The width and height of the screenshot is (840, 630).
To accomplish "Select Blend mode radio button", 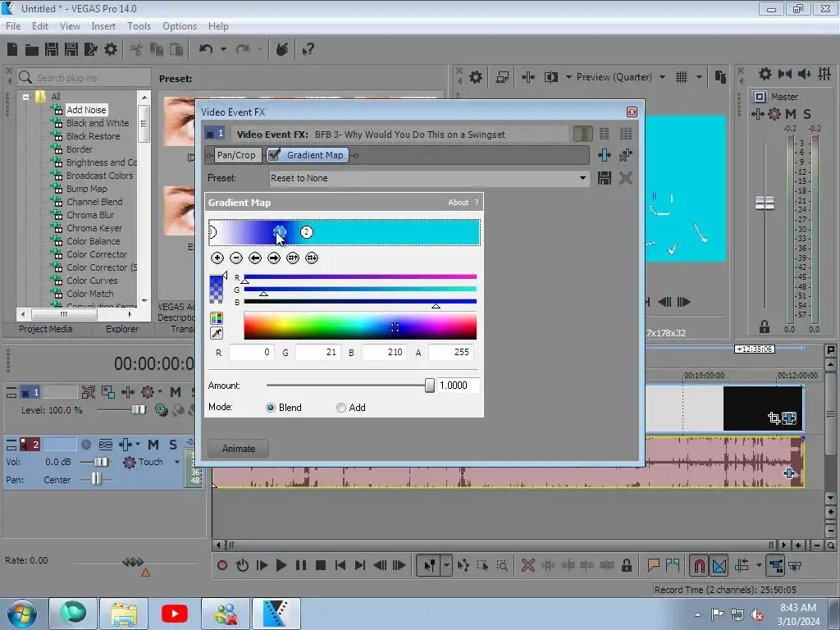I will 271,408.
